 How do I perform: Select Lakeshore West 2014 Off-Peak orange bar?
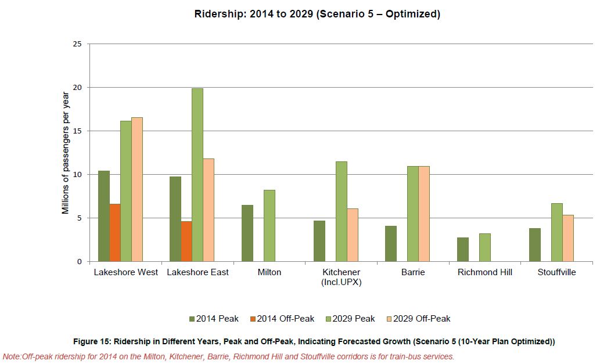[x=114, y=233]
